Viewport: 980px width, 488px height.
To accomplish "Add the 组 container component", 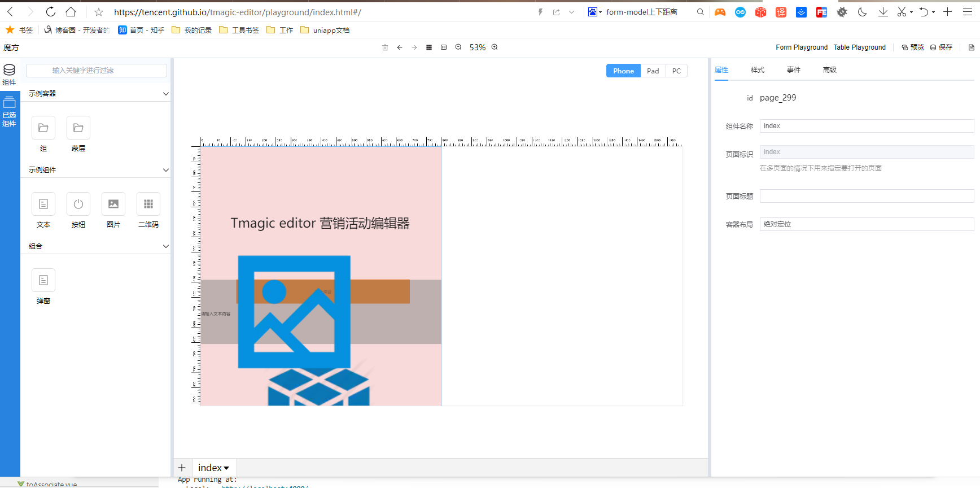I will pyautogui.click(x=43, y=134).
